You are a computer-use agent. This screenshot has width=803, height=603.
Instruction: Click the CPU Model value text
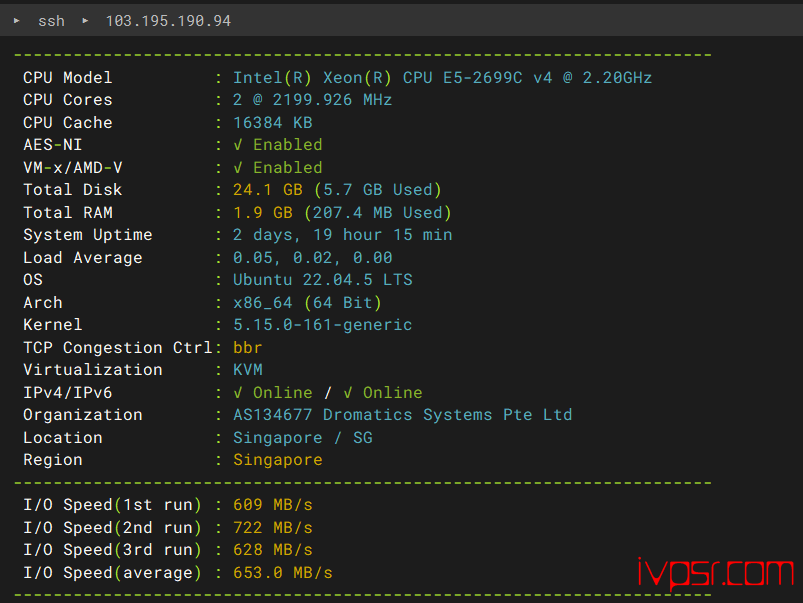442,78
